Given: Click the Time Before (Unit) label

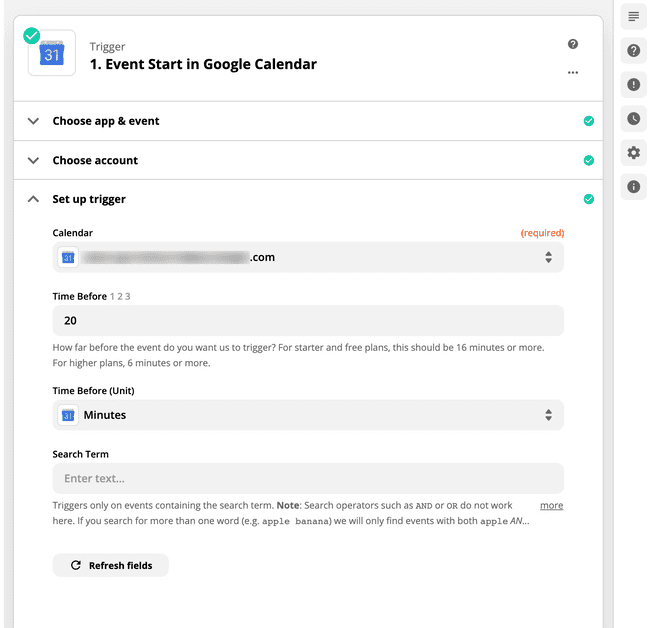Looking at the screenshot, I should [x=93, y=391].
